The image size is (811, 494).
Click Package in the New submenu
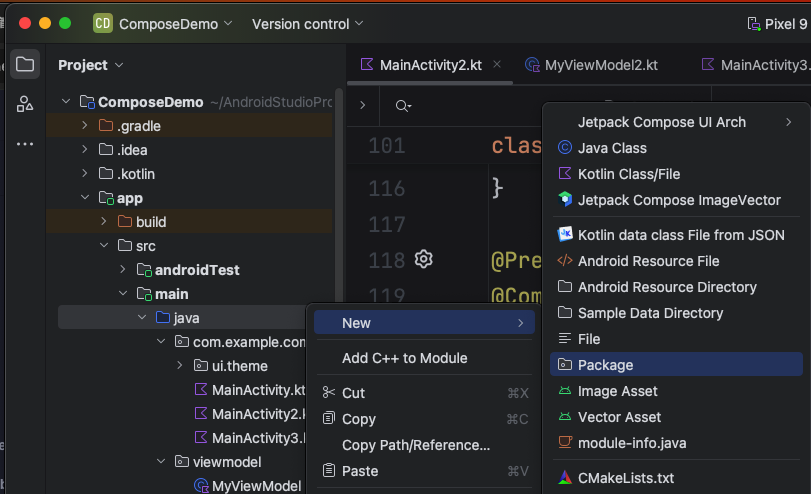605,365
